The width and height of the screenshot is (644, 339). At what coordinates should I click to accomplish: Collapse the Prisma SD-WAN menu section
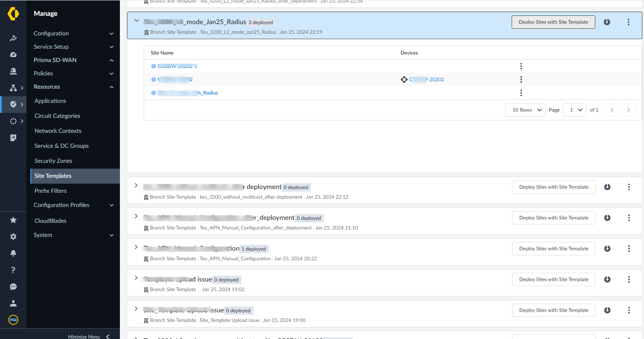pyautogui.click(x=73, y=60)
